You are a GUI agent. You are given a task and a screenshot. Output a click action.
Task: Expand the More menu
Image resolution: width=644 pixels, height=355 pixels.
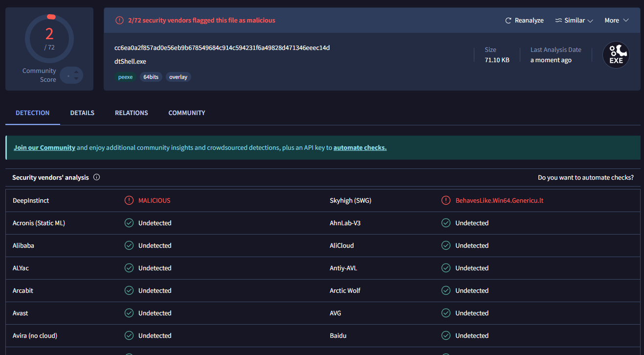point(617,21)
